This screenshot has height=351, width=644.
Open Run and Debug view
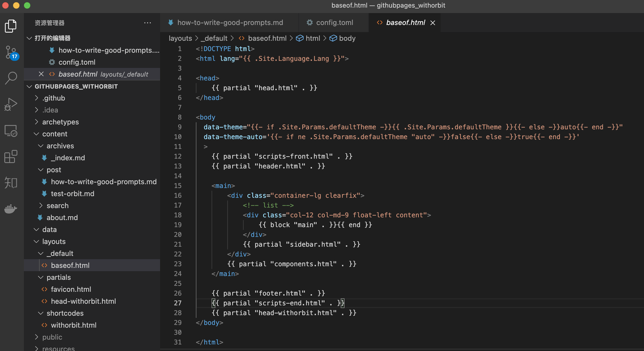coord(11,105)
